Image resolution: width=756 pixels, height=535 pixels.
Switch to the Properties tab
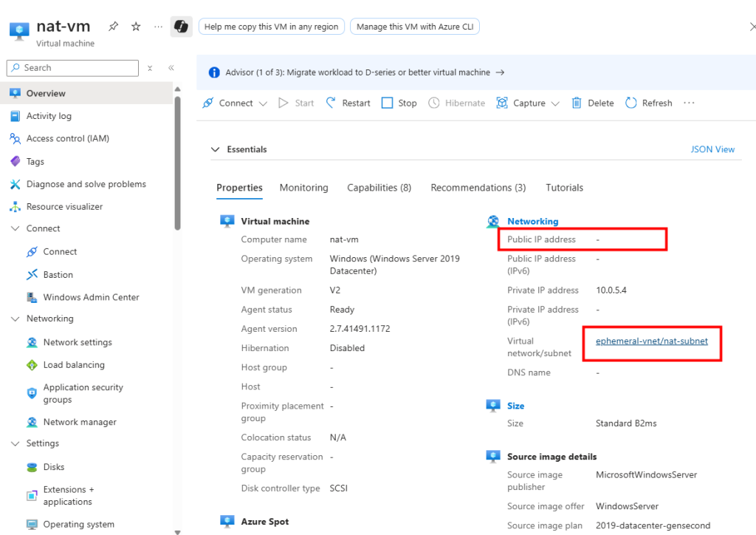pyautogui.click(x=240, y=188)
